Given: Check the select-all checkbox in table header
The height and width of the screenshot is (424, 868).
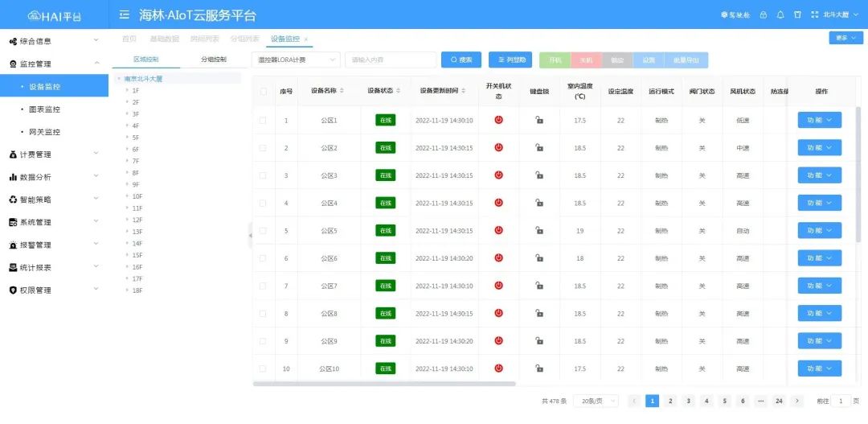Looking at the screenshot, I should (263, 91).
